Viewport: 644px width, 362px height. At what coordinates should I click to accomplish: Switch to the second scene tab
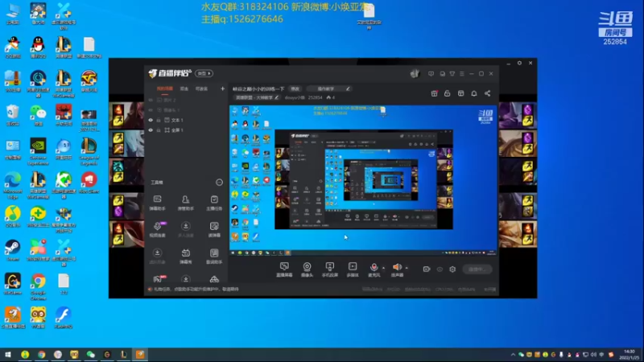tap(184, 88)
